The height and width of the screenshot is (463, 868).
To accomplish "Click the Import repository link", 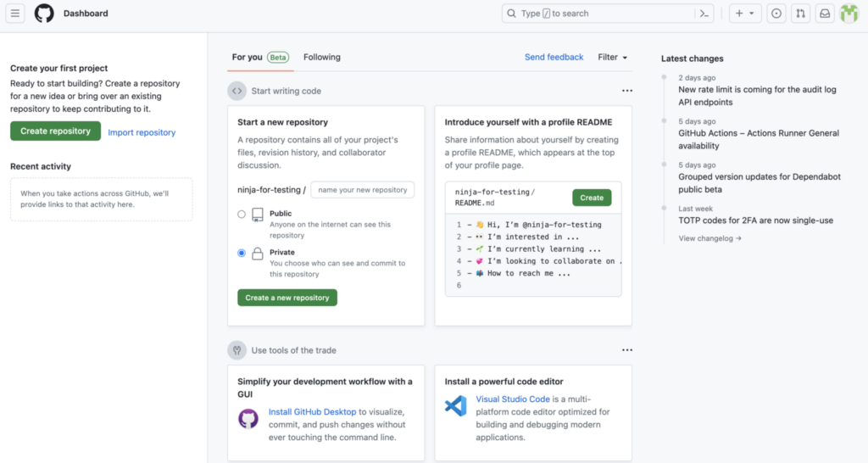I will click(142, 132).
